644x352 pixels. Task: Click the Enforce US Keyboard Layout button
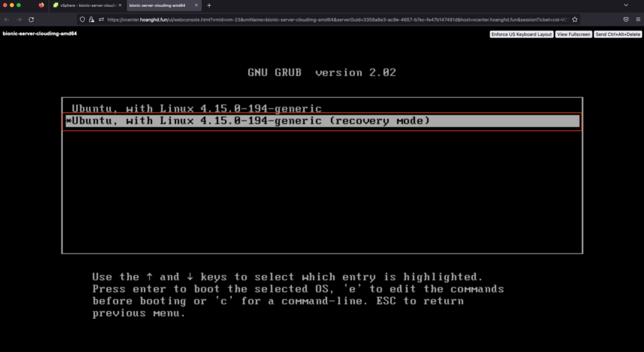(x=521, y=35)
